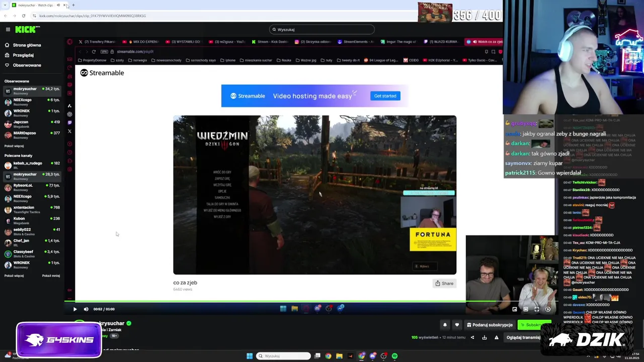The width and height of the screenshot is (644, 362).
Task: Toggle mini player mode icon
Action: pos(515,309)
